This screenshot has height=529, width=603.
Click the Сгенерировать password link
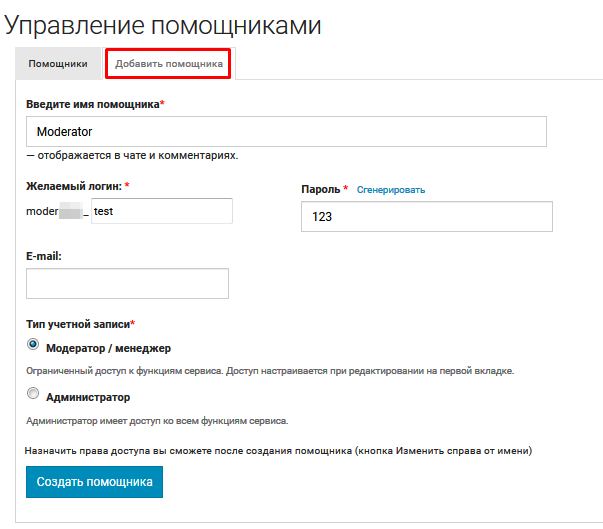[391, 190]
